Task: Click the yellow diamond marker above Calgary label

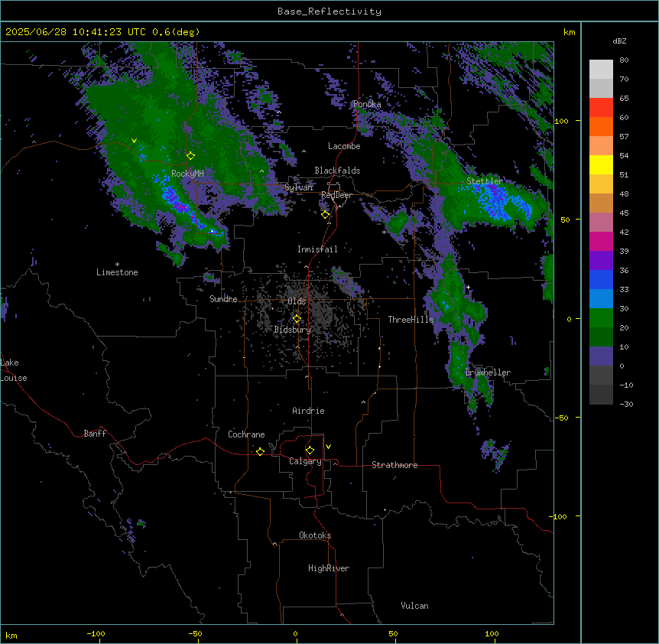Action: (310, 450)
